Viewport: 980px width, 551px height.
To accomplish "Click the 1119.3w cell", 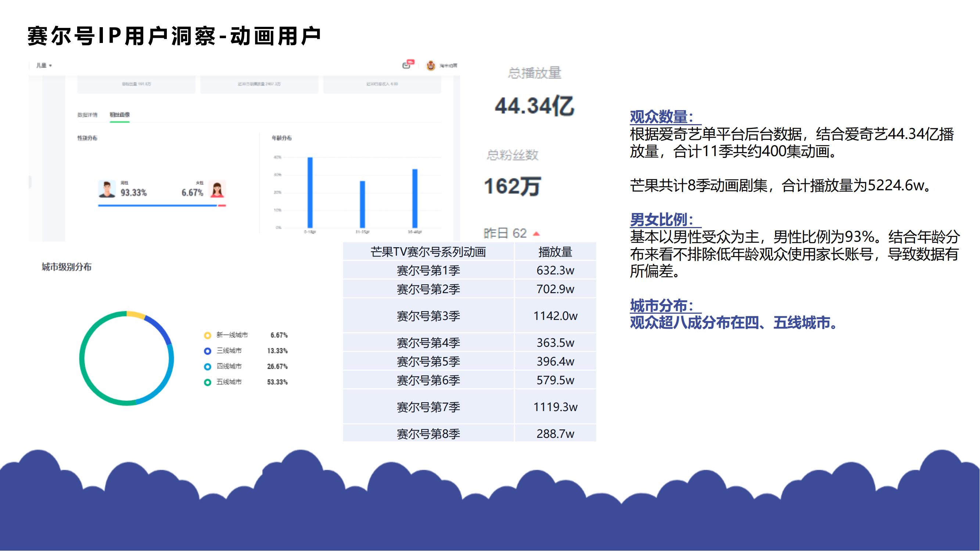I will (555, 407).
